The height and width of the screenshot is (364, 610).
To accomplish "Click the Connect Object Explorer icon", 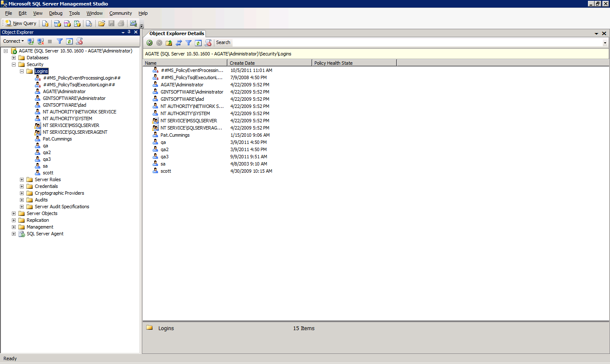I will pos(30,41).
